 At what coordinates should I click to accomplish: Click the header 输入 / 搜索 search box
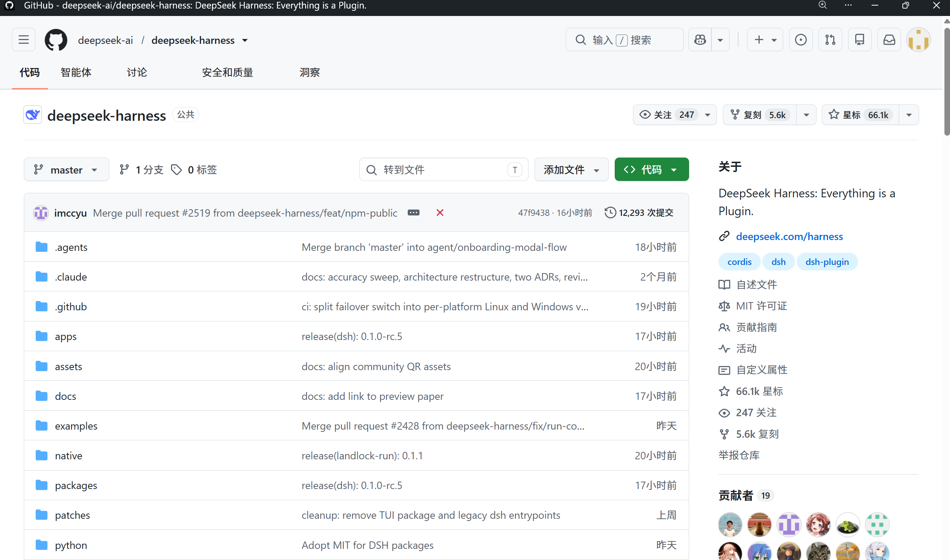624,40
